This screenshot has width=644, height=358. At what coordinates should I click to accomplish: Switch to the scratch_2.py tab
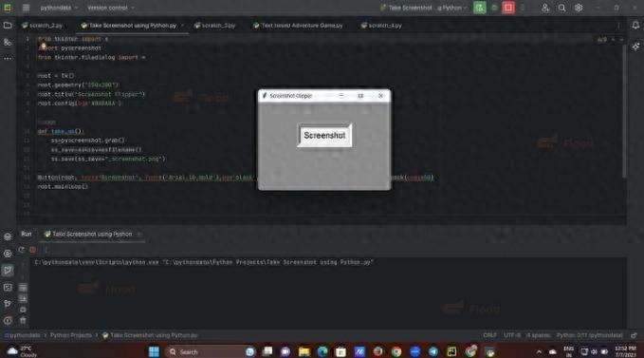click(x=43, y=26)
